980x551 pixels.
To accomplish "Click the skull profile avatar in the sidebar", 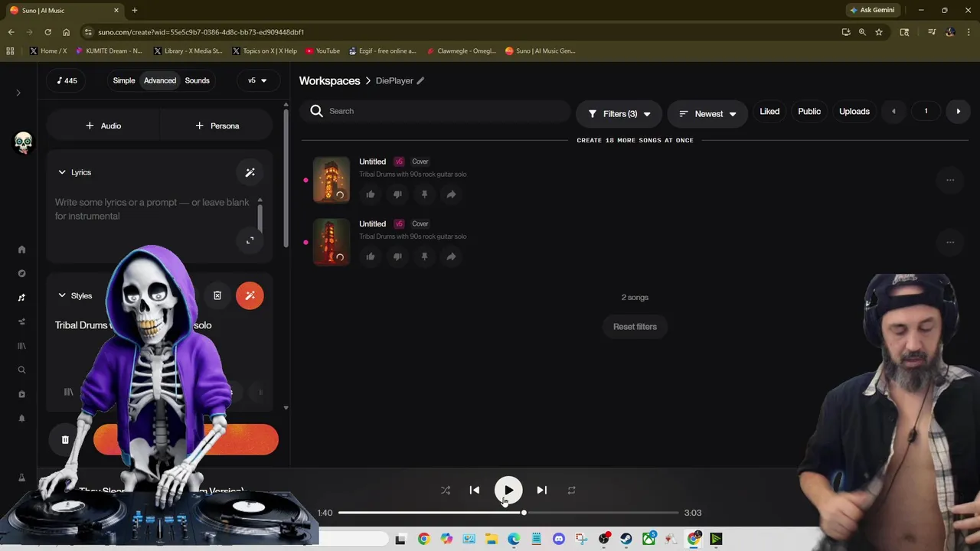I will (x=24, y=142).
